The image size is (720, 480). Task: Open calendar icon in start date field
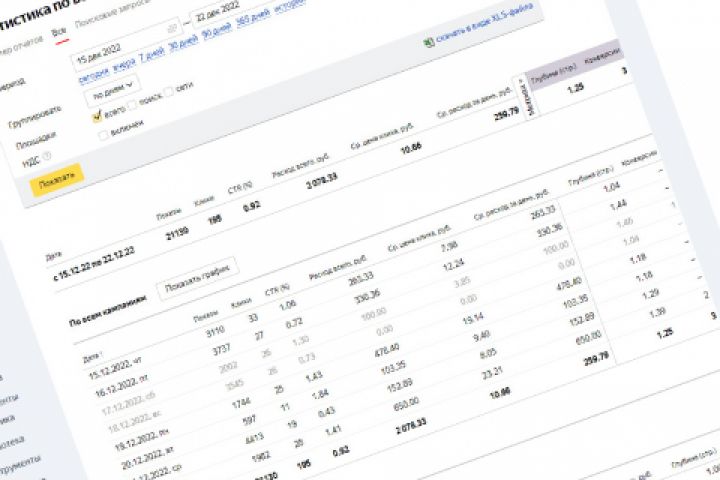[x=172, y=28]
